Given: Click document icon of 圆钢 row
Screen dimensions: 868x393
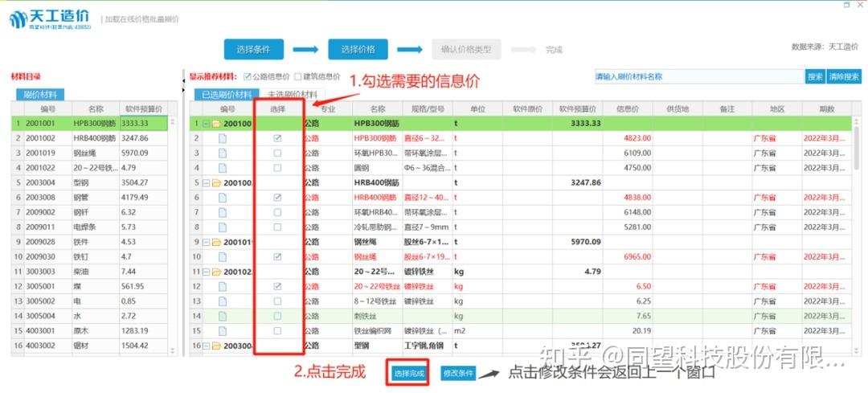Looking at the screenshot, I should 223,168.
